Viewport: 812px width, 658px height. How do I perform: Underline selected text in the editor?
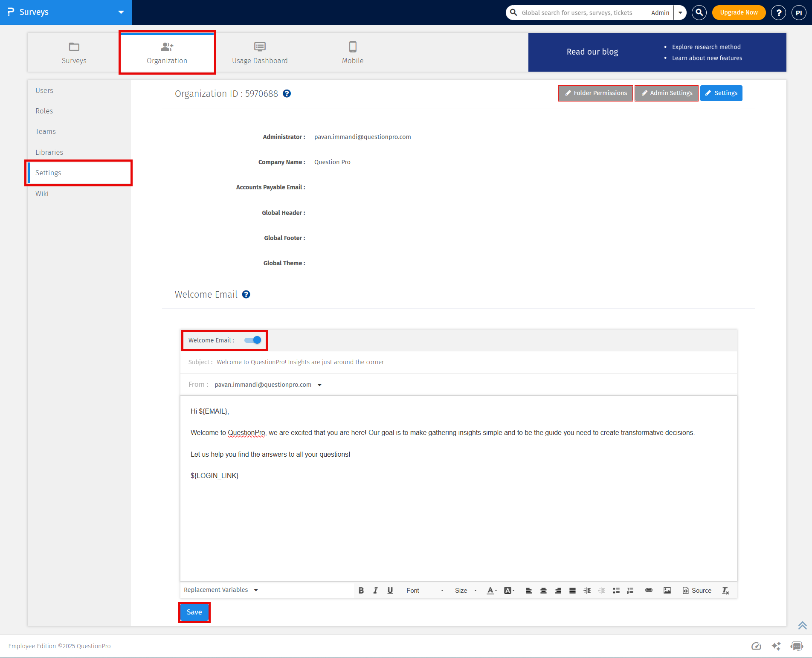pyautogui.click(x=390, y=590)
